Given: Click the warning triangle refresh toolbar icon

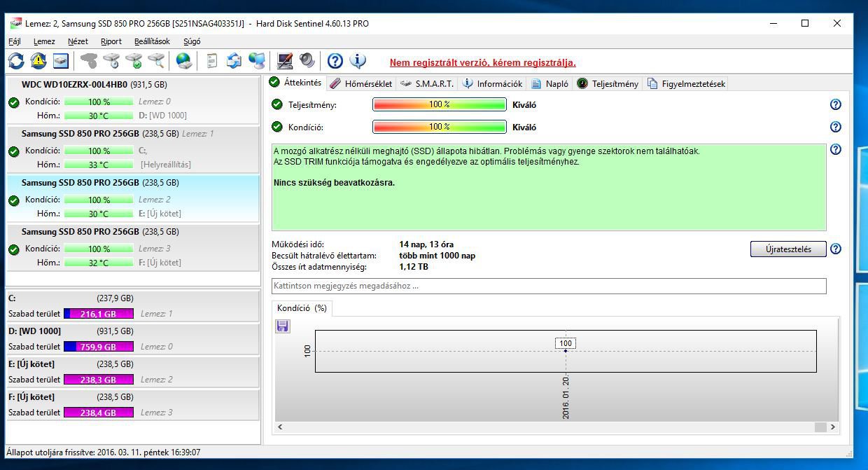Looking at the screenshot, I should (38, 61).
